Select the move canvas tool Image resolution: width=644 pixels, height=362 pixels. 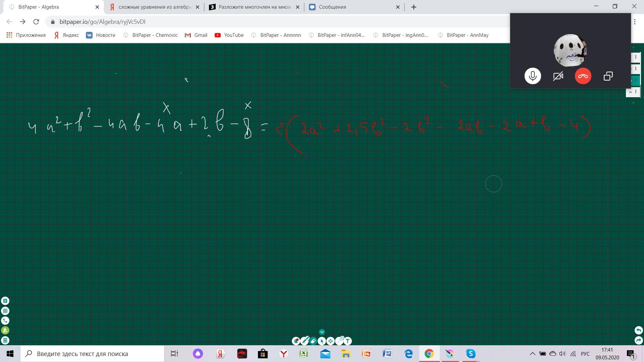330,341
